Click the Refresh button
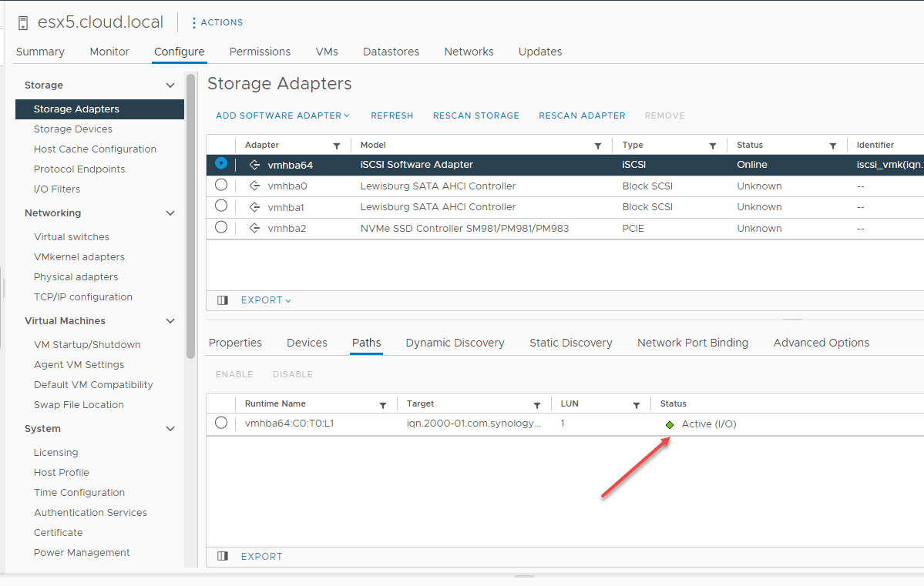This screenshot has width=924, height=586. coord(391,116)
